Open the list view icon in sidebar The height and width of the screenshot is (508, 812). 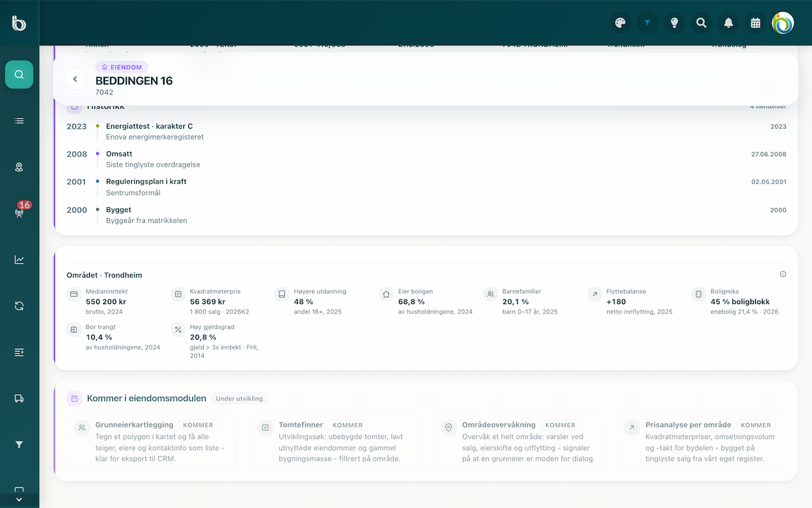[19, 121]
